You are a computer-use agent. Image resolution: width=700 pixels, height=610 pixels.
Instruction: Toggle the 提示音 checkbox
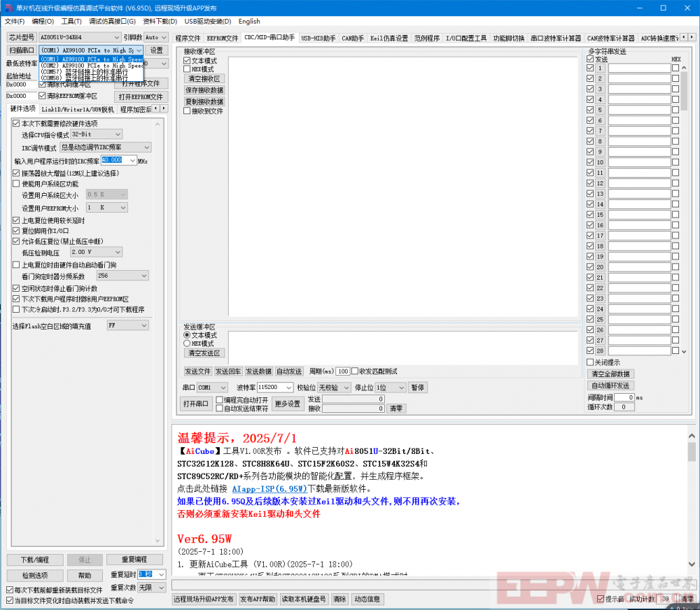[x=601, y=599]
